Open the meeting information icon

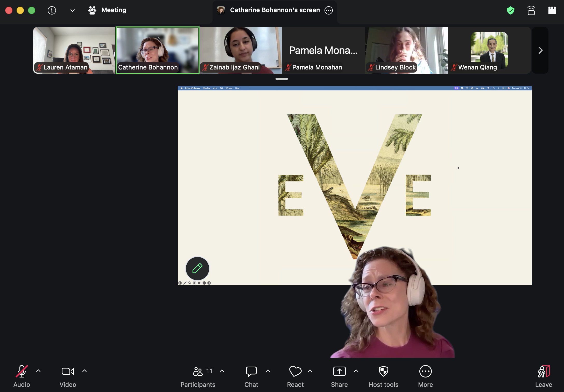pyautogui.click(x=52, y=10)
